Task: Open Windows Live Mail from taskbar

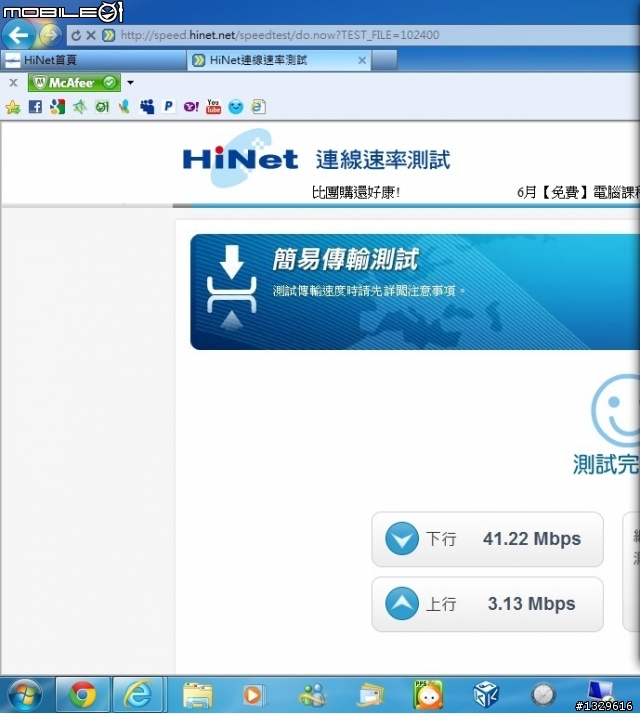Action: (x=370, y=695)
